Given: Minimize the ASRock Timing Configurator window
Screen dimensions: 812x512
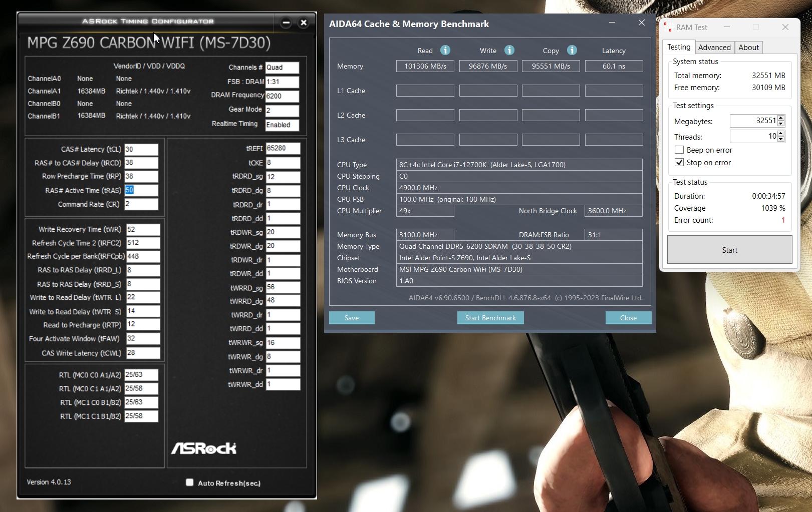Looking at the screenshot, I should pos(286,22).
